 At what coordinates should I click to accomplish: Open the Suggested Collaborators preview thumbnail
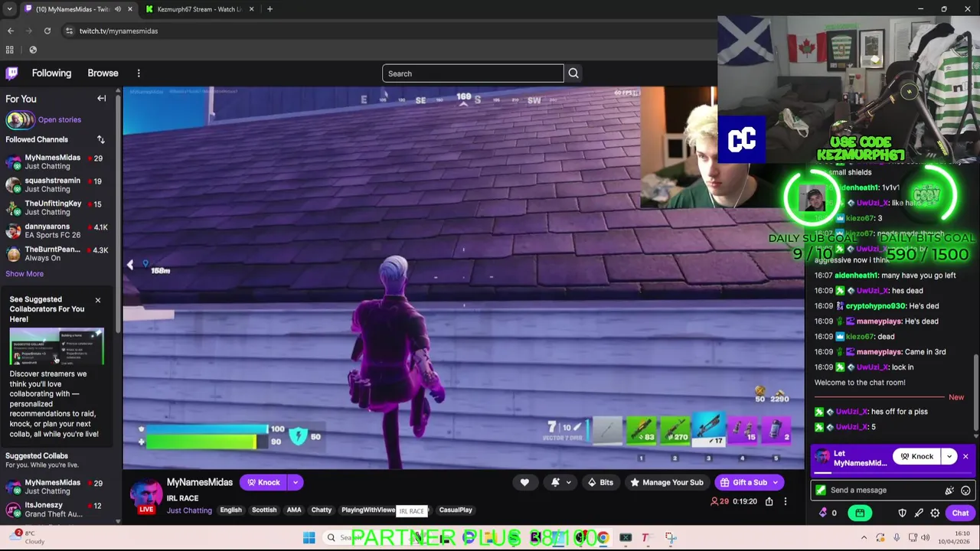tap(57, 347)
